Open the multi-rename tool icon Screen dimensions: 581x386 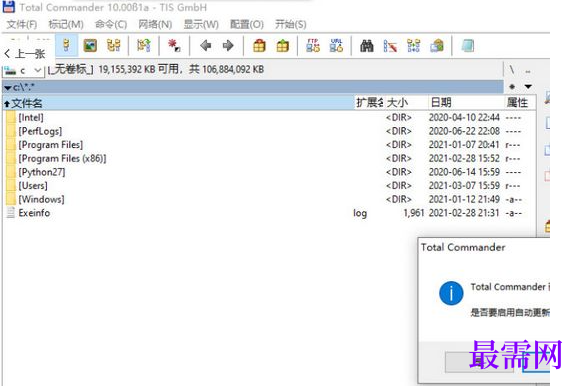[390, 46]
